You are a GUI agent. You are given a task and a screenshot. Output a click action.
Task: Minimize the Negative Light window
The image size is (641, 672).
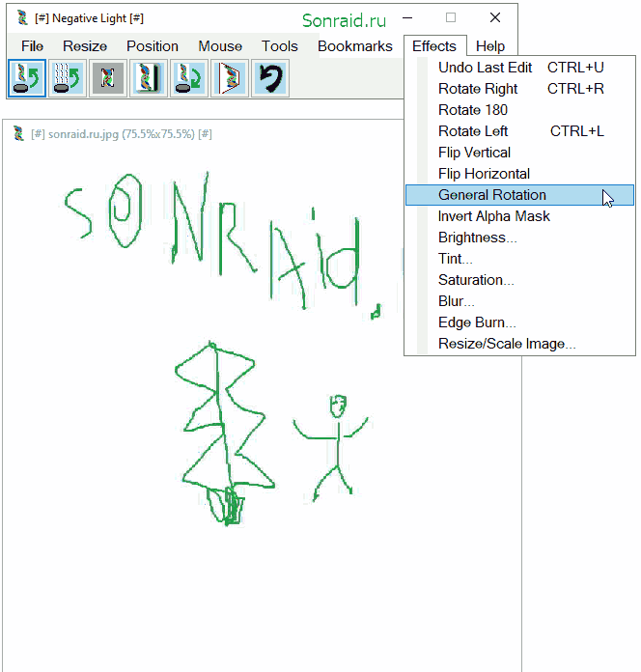(407, 18)
